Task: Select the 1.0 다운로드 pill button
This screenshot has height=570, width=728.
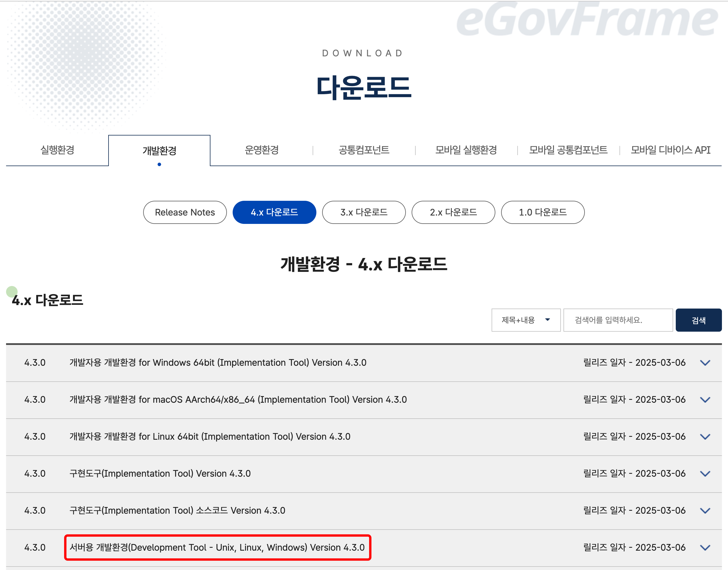Action: click(543, 212)
